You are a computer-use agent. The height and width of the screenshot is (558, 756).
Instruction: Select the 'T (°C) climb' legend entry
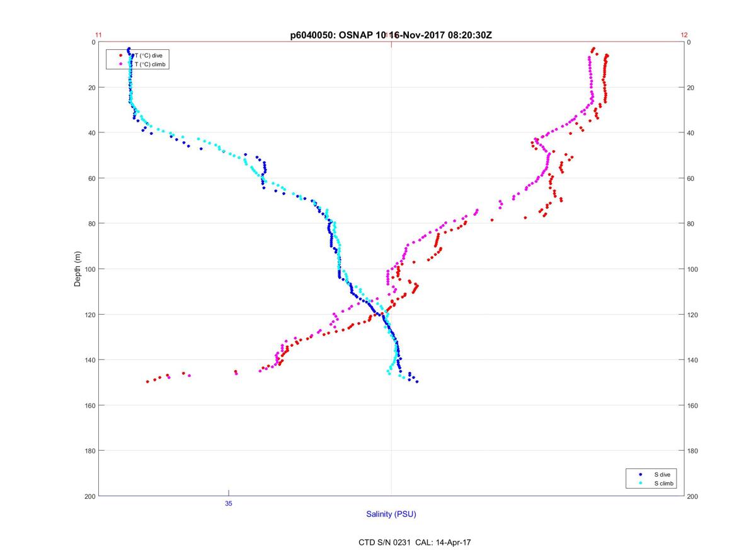point(151,64)
